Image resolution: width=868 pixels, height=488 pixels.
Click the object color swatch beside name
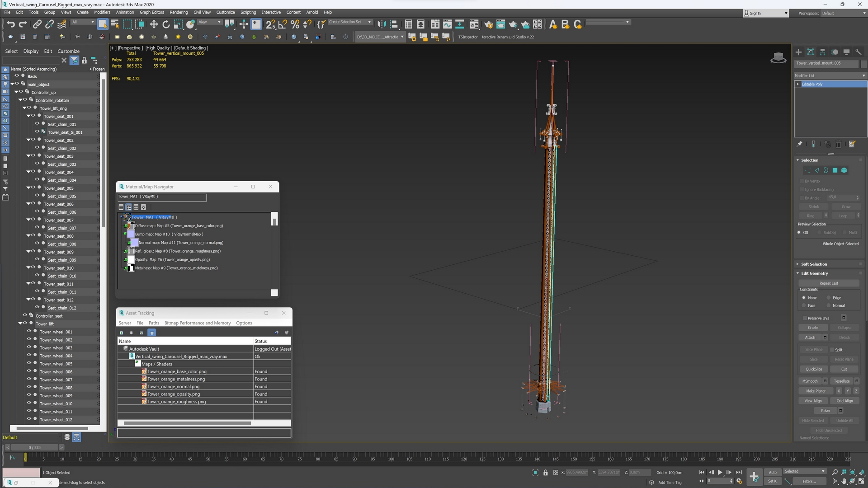(864, 63)
